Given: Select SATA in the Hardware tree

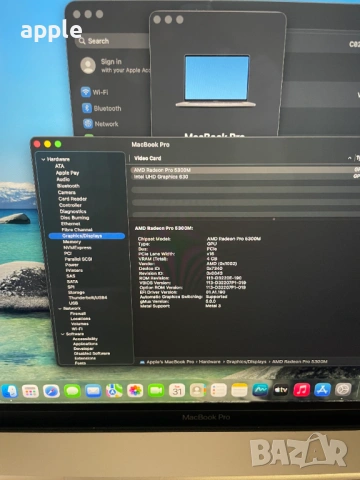Looking at the screenshot, I should pos(72,282).
